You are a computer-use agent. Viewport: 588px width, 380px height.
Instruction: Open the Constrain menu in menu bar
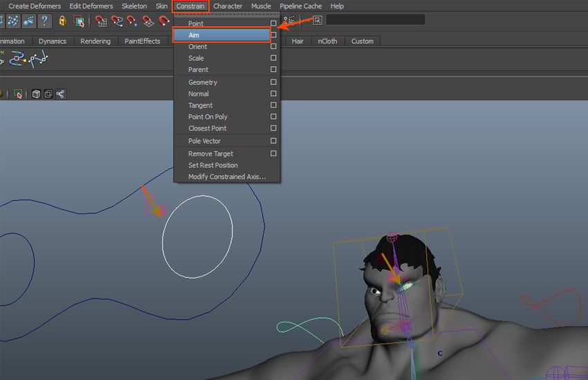pyautogui.click(x=190, y=6)
